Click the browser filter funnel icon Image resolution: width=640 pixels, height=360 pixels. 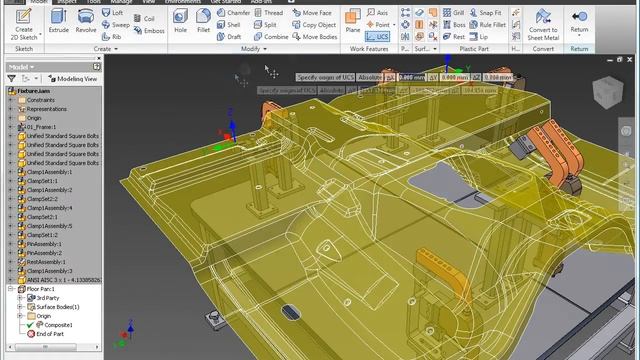[11, 78]
